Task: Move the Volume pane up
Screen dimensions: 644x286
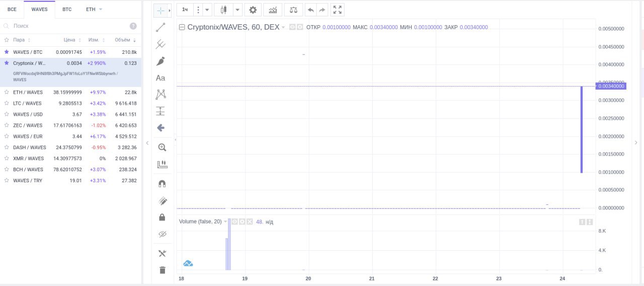Action: click(x=582, y=222)
